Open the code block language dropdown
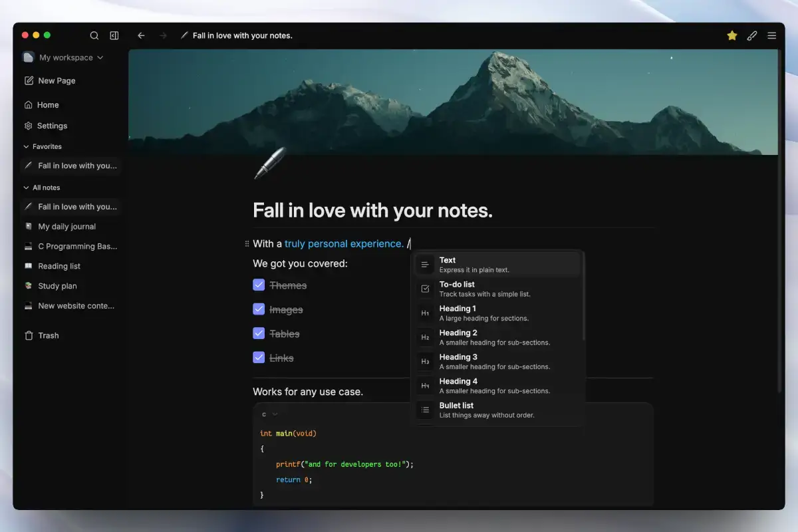This screenshot has height=532, width=798. tap(269, 414)
